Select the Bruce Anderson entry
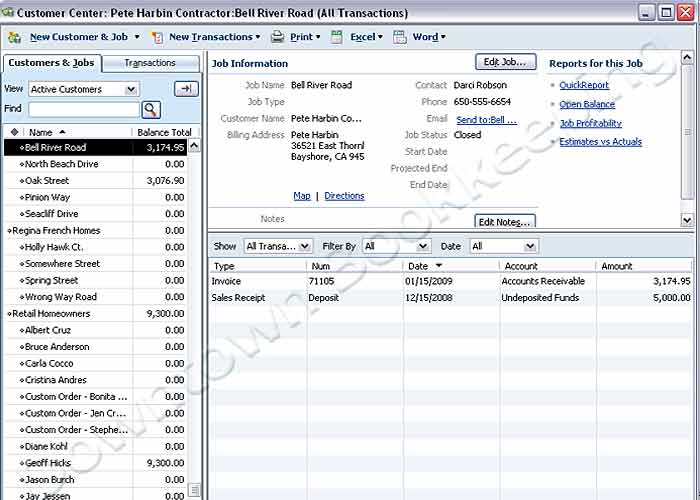700x500 pixels. click(96, 346)
